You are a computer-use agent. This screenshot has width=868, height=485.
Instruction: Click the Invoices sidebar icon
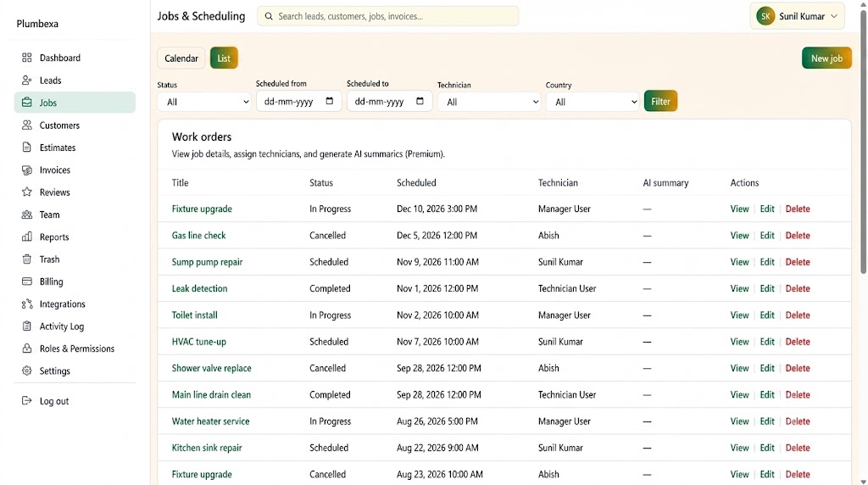click(26, 170)
